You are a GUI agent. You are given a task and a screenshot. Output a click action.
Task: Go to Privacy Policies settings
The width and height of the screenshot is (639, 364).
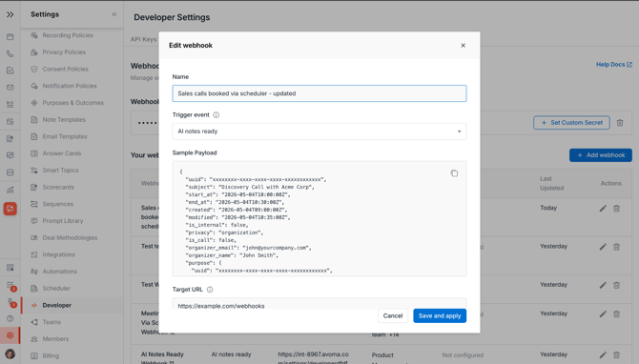(64, 52)
